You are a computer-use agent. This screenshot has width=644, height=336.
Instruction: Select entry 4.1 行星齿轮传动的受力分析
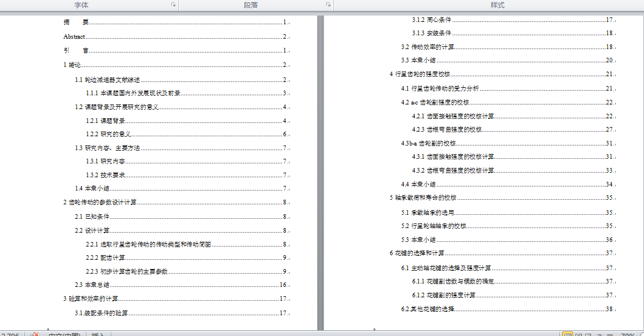509,88
